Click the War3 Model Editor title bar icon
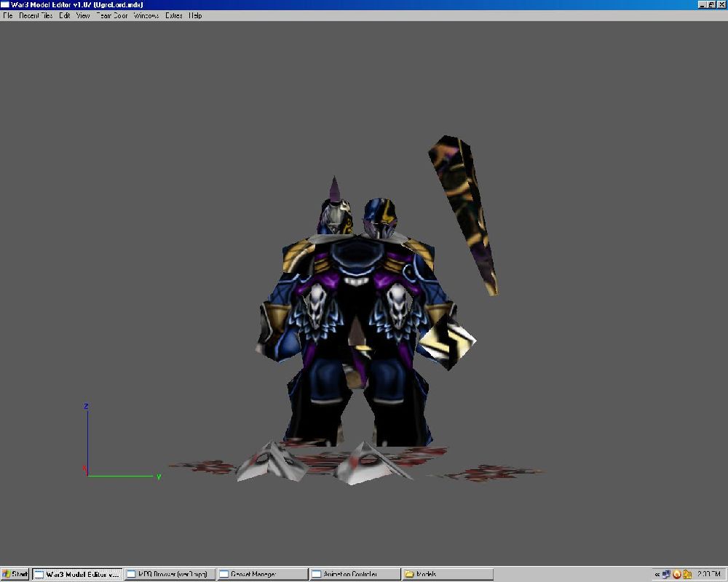Viewport: 728px width, 582px height. pyautogui.click(x=5, y=4)
